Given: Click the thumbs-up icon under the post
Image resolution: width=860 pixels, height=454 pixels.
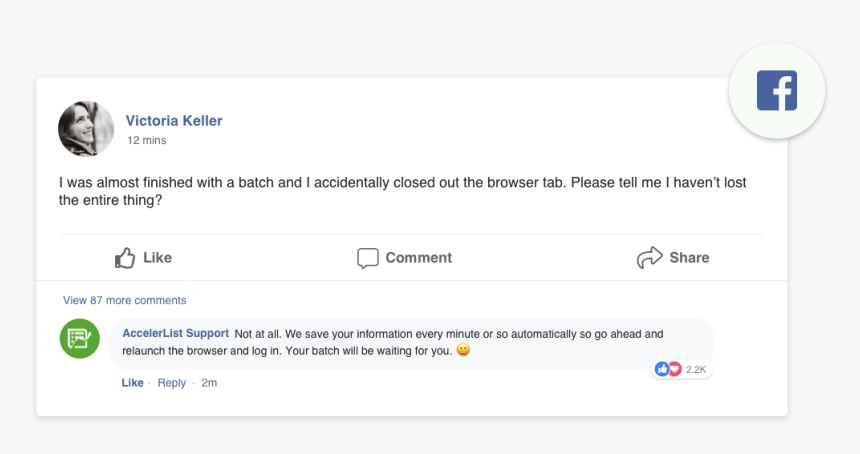Looking at the screenshot, I should 125,257.
